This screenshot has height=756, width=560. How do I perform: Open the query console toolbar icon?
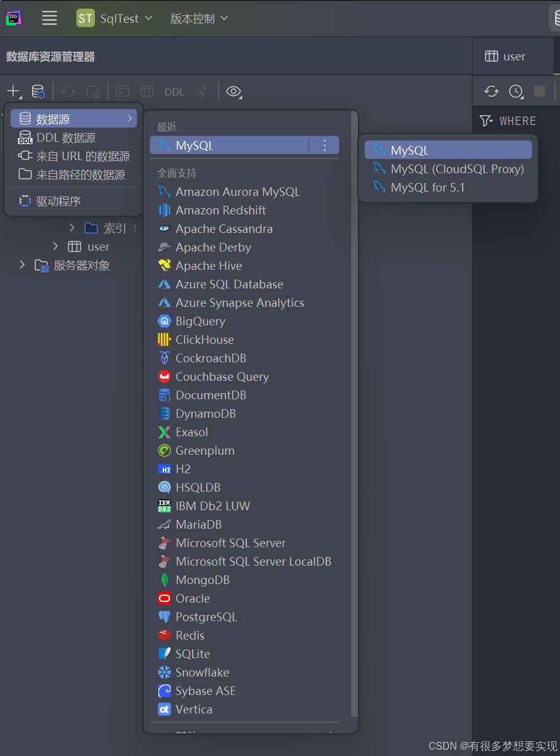pos(123,91)
